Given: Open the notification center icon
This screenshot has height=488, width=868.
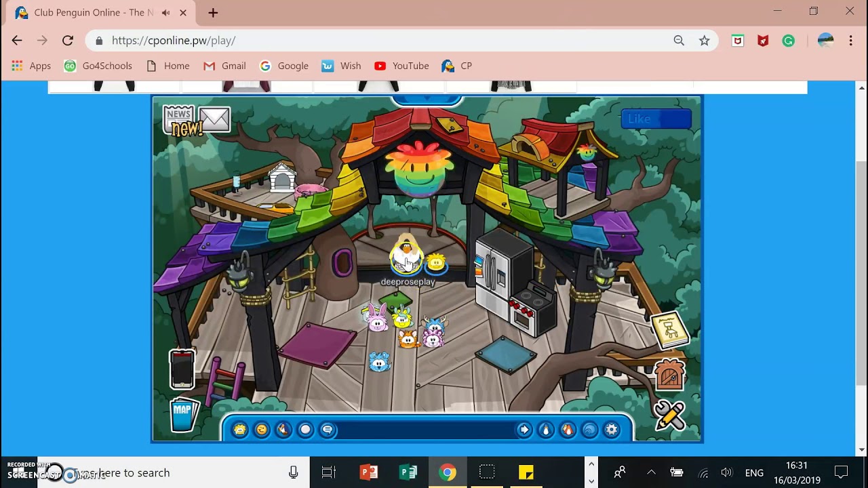Looking at the screenshot, I should 841,472.
